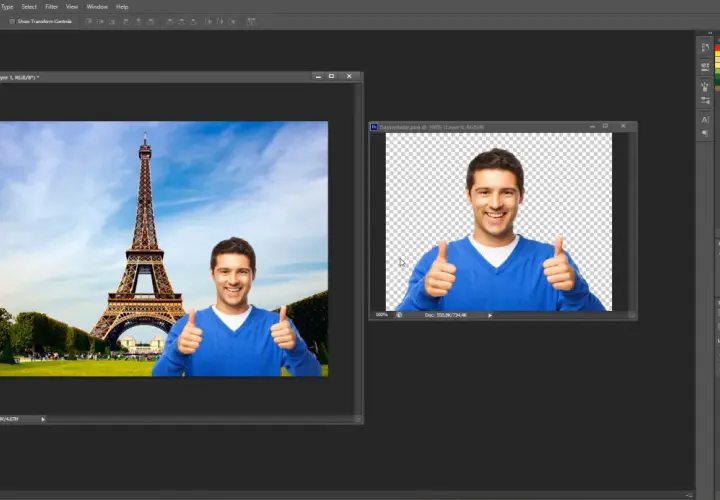The image size is (720, 500).
Task: Open the Select menu
Action: coord(29,7)
